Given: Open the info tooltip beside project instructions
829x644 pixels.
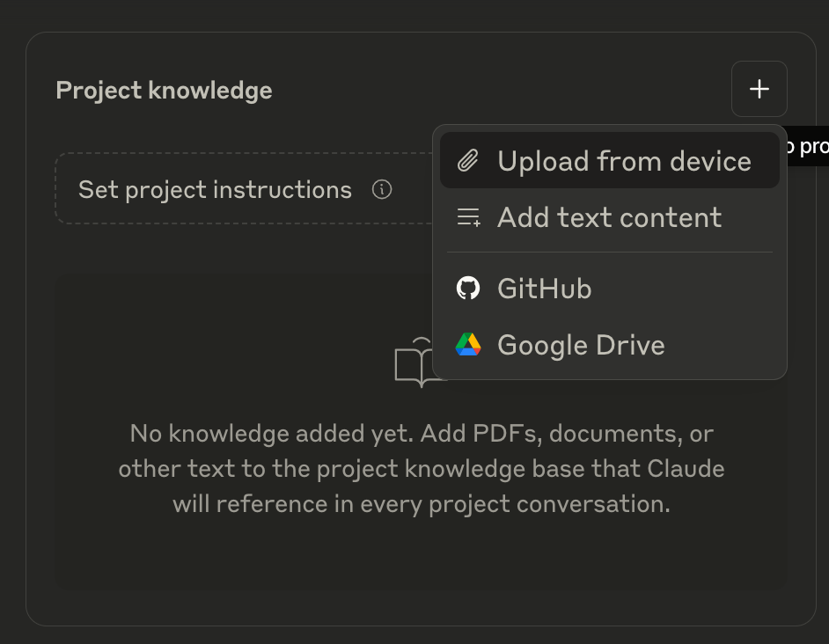Looking at the screenshot, I should coord(382,189).
